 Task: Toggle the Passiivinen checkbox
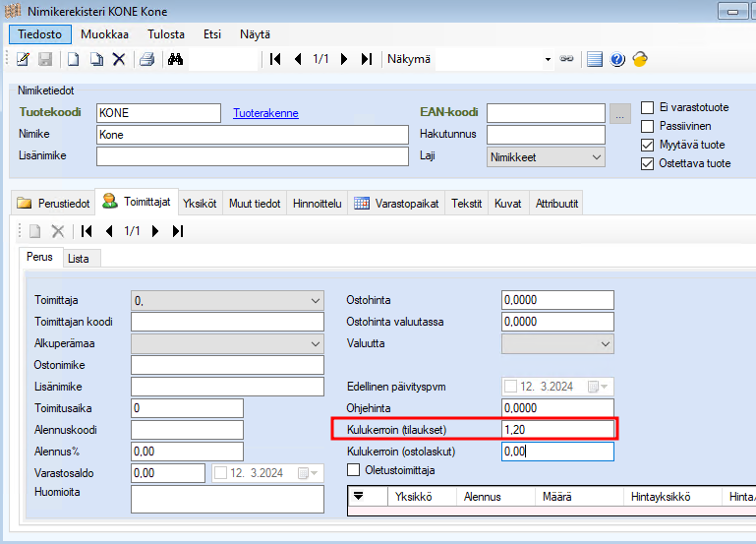coord(647,126)
